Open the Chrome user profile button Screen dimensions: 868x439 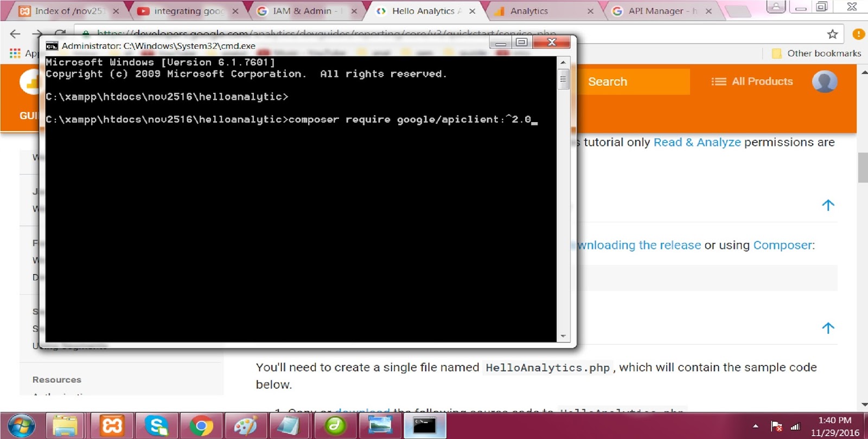[x=776, y=7]
